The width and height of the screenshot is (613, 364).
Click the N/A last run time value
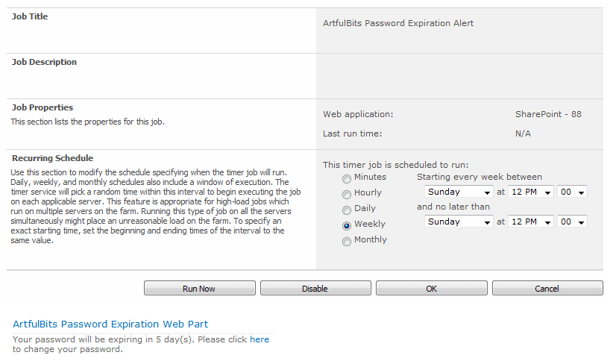[x=523, y=134]
